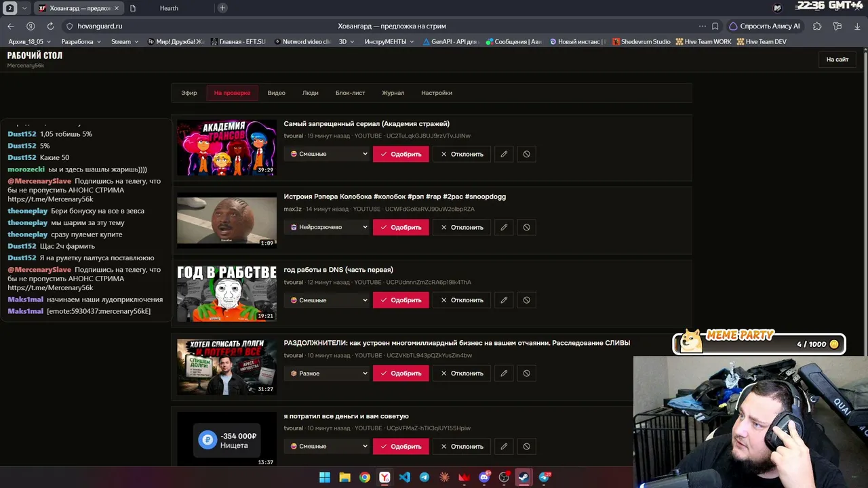Bookmark this page in the address bar
Image resolution: width=868 pixels, height=488 pixels.
pos(715,26)
